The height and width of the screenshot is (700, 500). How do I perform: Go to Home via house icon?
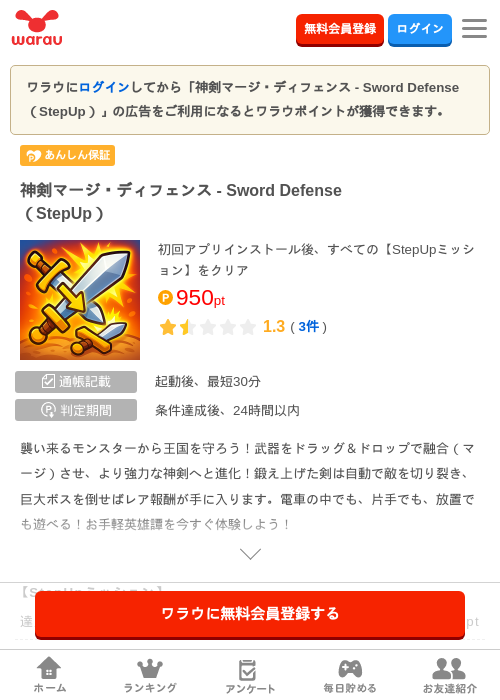pyautogui.click(x=50, y=675)
